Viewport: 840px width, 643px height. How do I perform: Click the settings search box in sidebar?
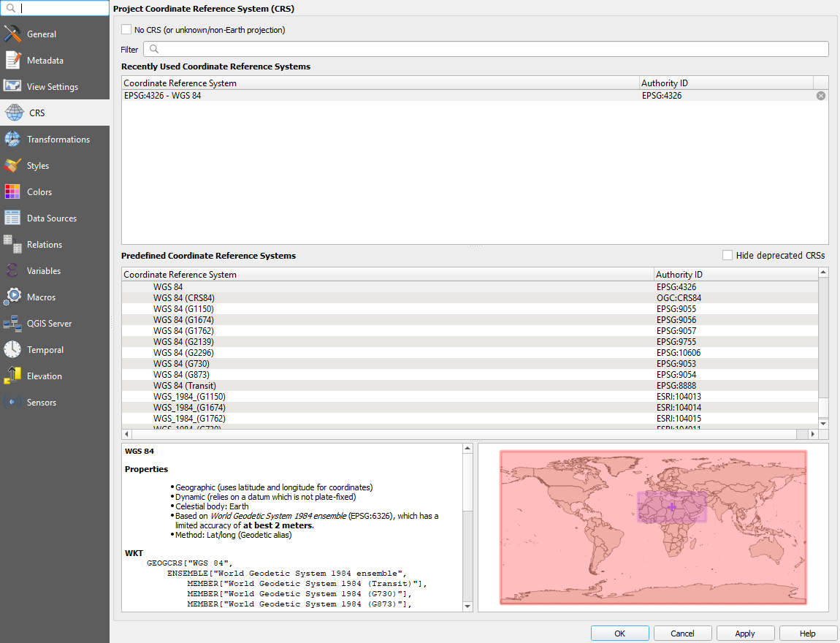point(56,8)
